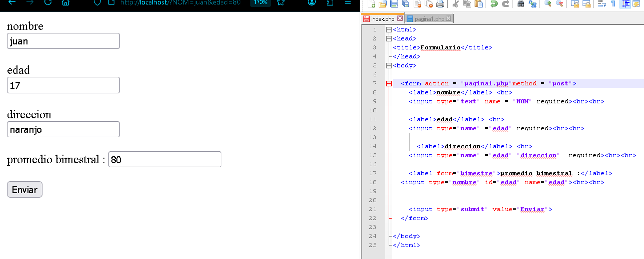Open the browser extensions icon

pyautogui.click(x=330, y=2)
